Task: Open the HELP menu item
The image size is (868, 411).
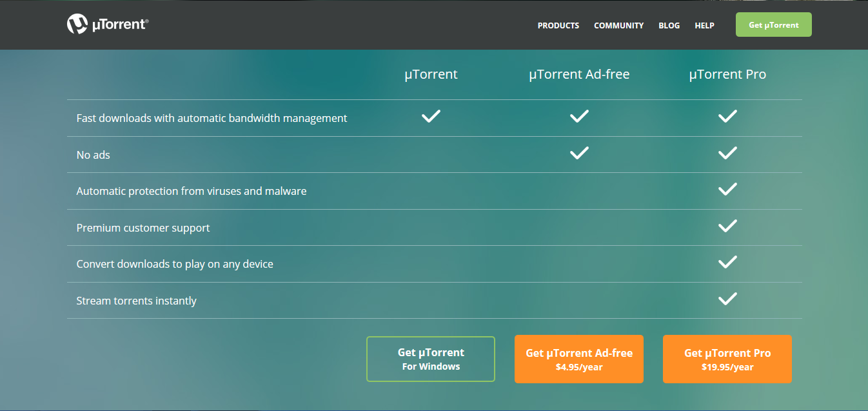Action: (704, 26)
